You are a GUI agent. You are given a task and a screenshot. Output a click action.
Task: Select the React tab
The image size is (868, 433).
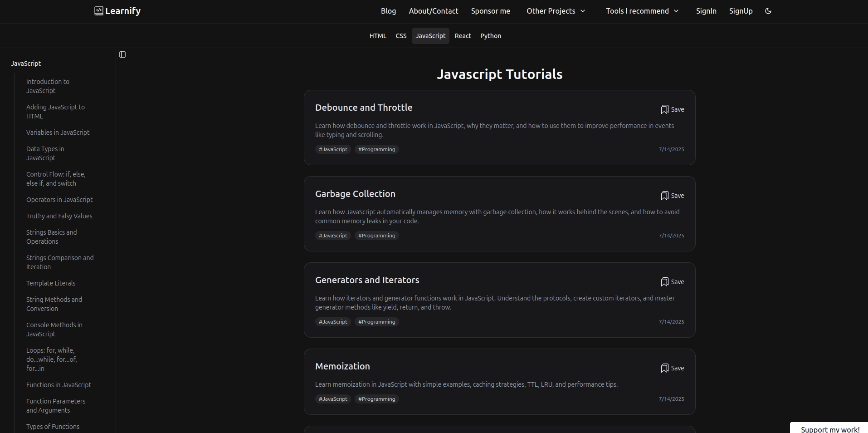463,36
